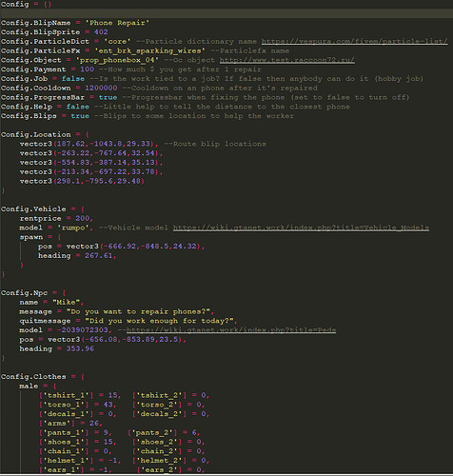Viewport: 453px width, 476px height.
Task: Click the true value of Config.ProgressBar
Action: [108, 97]
